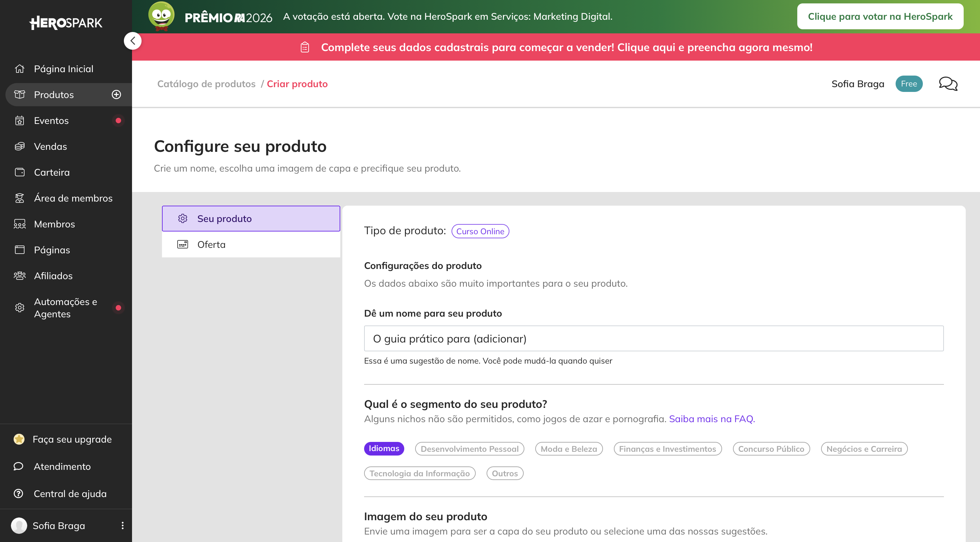This screenshot has width=980, height=542.
Task: Select the Seu produto tab
Action: pos(251,219)
